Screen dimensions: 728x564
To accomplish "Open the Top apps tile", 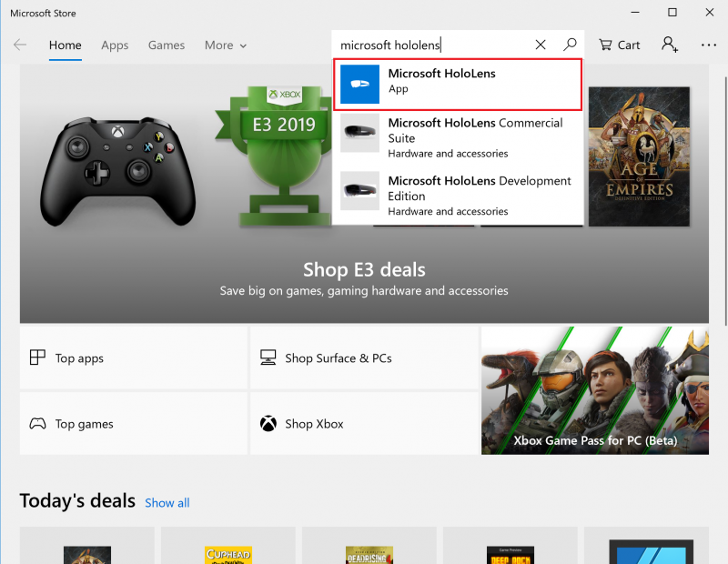I will coord(134,358).
